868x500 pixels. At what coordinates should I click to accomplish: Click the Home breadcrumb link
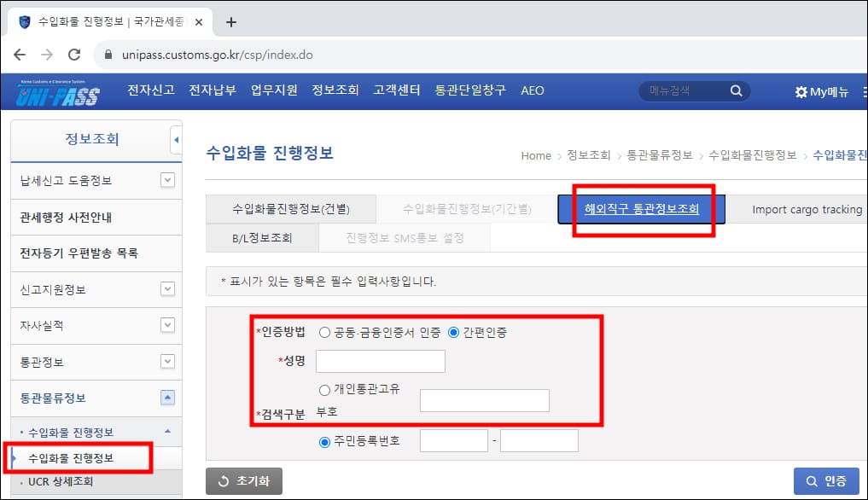[x=536, y=156]
